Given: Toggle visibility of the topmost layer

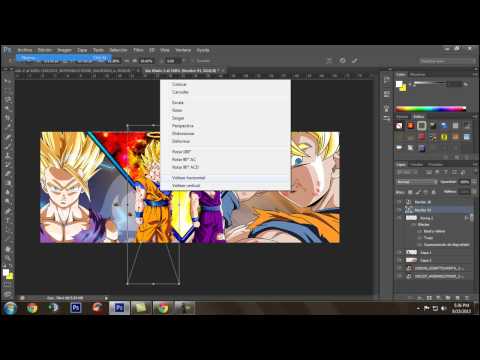Looking at the screenshot, I should coord(400,202).
